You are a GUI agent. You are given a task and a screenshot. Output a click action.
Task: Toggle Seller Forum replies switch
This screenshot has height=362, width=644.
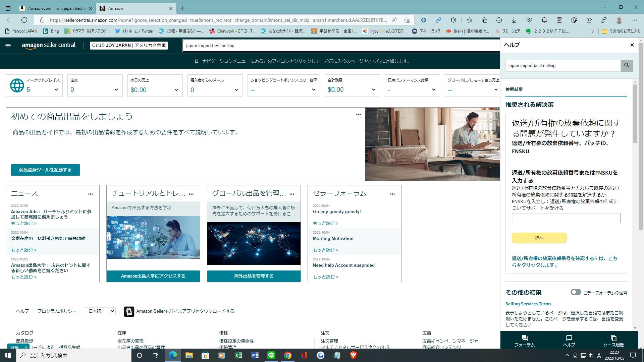(x=576, y=292)
